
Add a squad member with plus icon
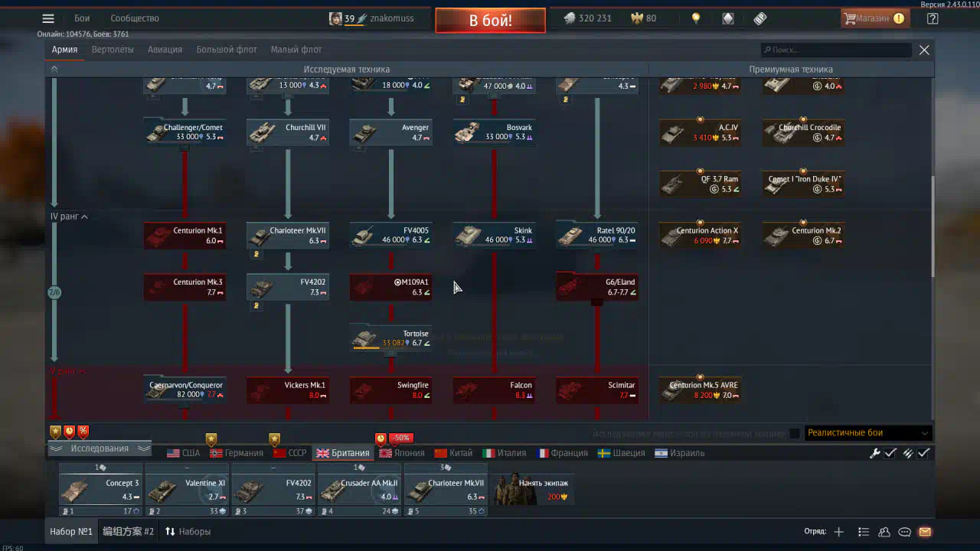[x=839, y=532]
